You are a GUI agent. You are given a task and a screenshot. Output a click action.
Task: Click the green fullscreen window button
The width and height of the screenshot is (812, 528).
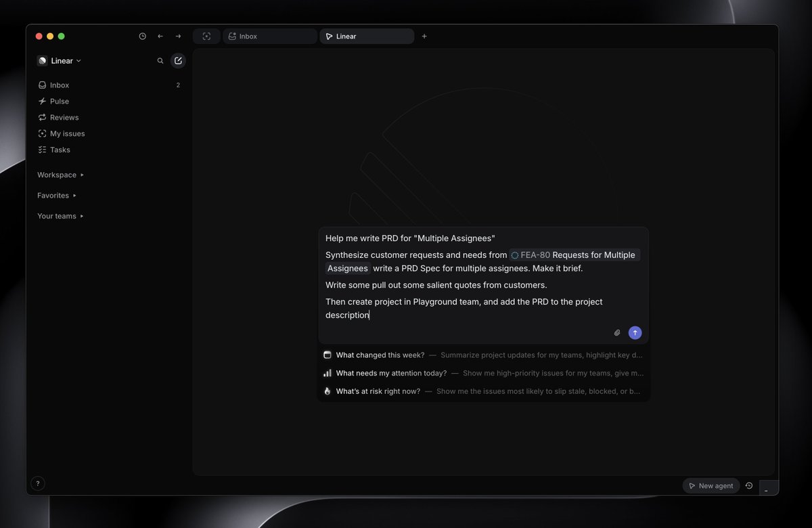(62, 37)
